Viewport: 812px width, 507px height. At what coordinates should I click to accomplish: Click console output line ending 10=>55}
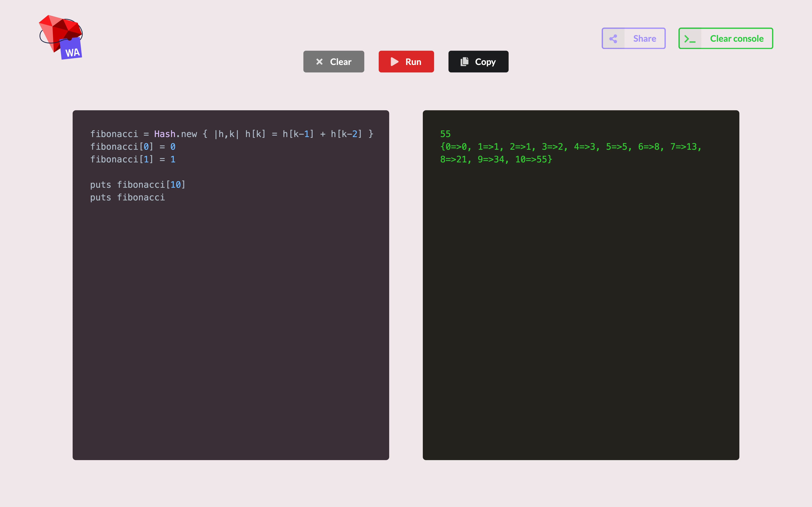tap(496, 160)
